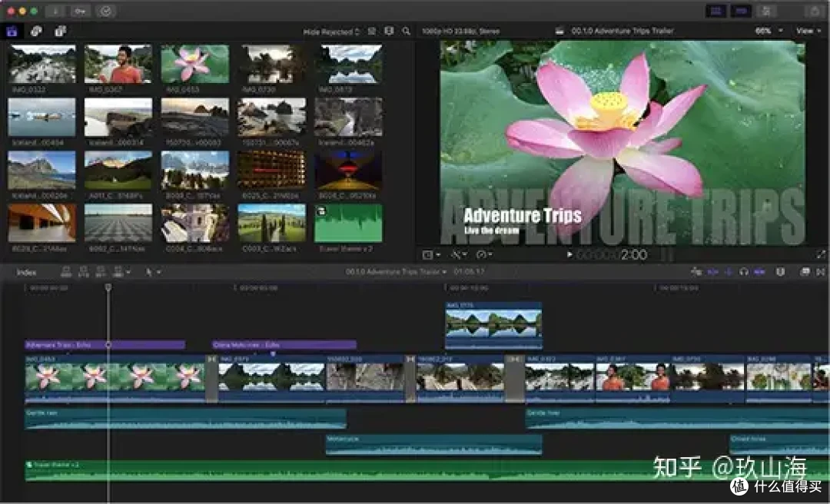
Task: Open the Adventure Trips Trailer timeline menu
Action: (x=397, y=272)
